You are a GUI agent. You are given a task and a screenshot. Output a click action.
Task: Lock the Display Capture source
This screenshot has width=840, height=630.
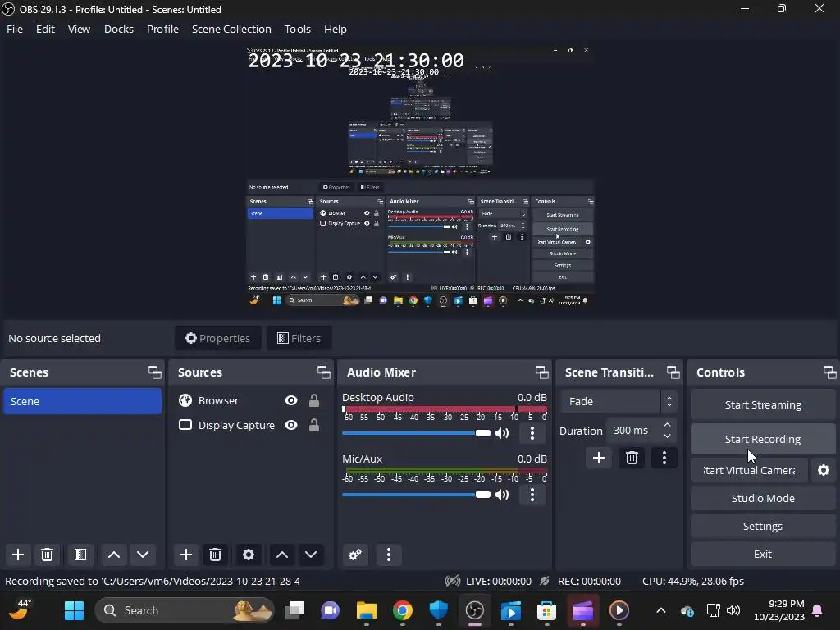314,425
